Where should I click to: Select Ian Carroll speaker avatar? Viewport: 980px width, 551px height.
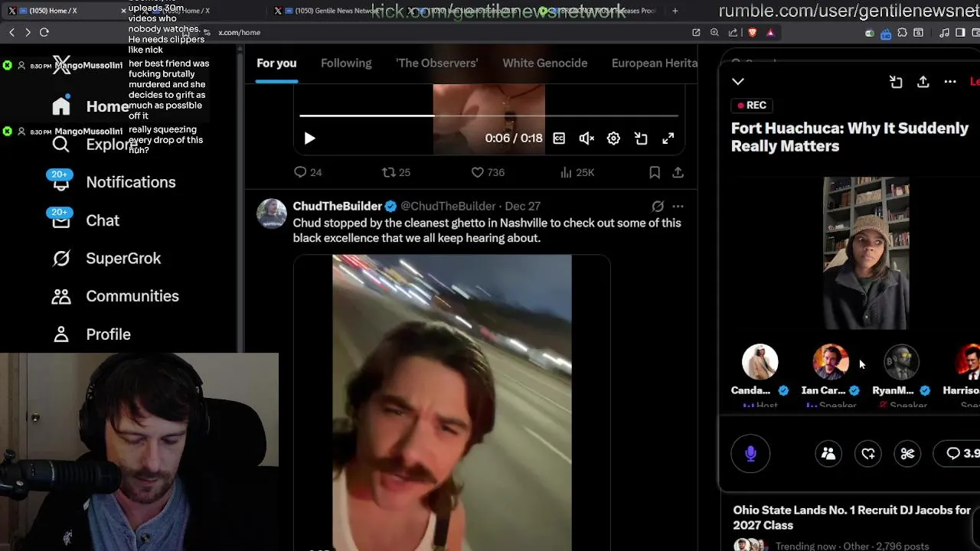pos(831,362)
